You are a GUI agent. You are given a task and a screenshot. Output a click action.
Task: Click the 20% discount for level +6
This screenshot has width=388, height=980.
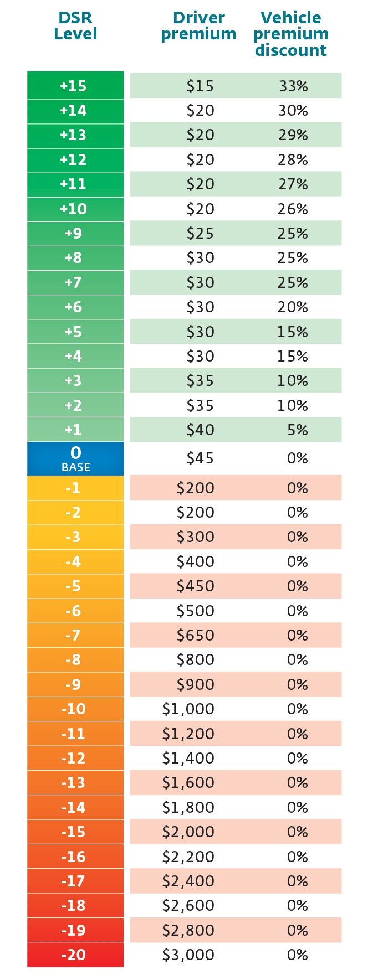click(293, 307)
